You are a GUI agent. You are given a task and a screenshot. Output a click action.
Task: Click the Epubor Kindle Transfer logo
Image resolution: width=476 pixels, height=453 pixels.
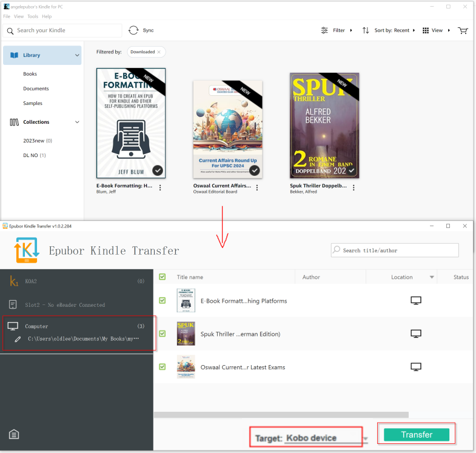pos(27,250)
